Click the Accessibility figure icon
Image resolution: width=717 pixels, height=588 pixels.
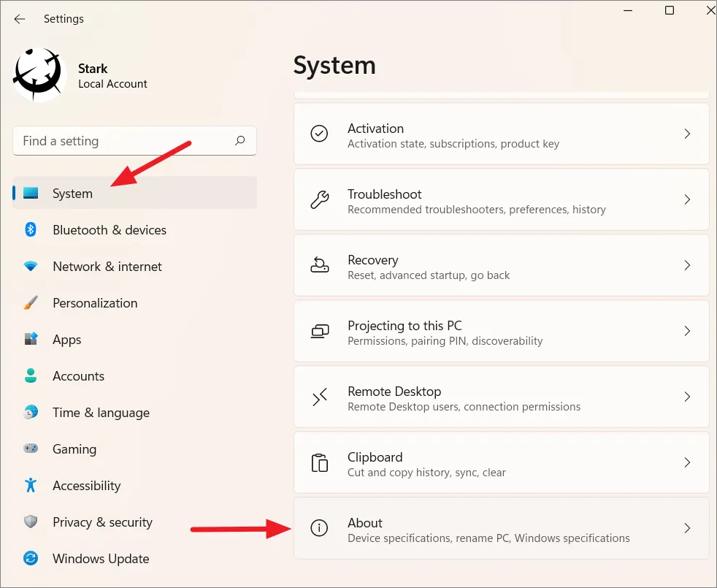(31, 485)
